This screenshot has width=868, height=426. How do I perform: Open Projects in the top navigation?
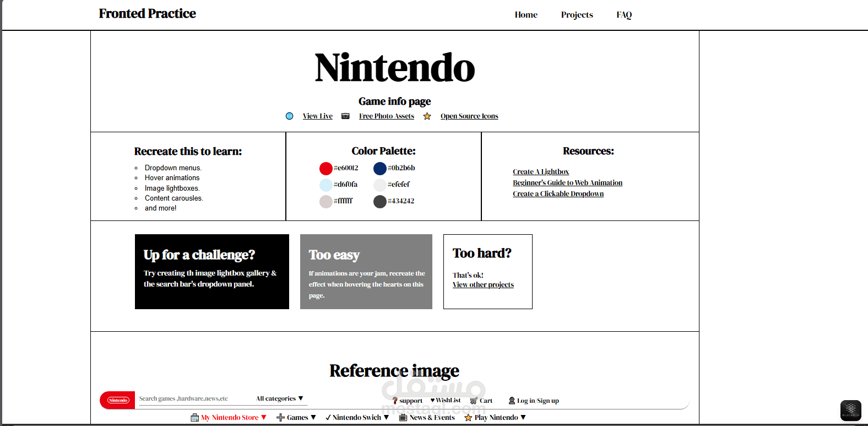pyautogui.click(x=577, y=15)
